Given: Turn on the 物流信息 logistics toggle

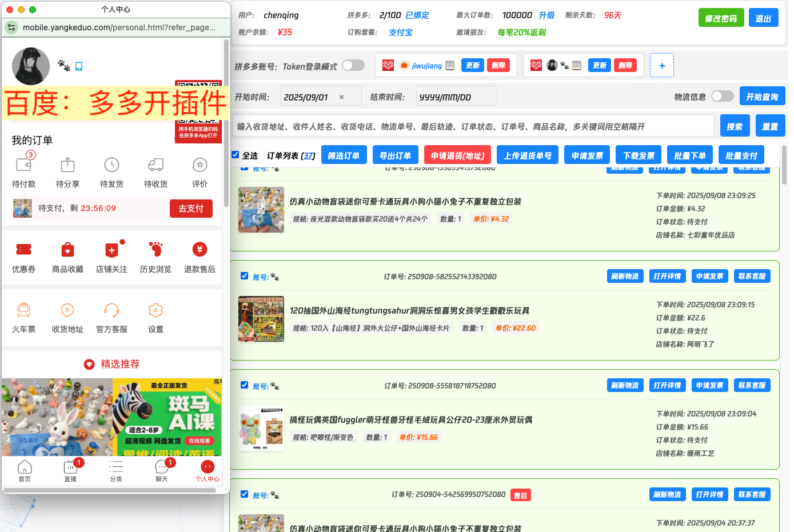Looking at the screenshot, I should point(722,96).
